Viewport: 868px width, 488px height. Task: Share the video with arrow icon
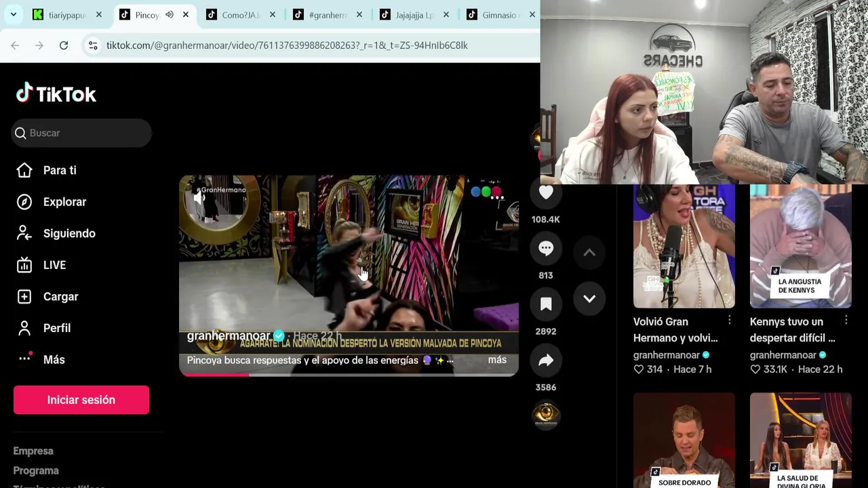(x=546, y=361)
